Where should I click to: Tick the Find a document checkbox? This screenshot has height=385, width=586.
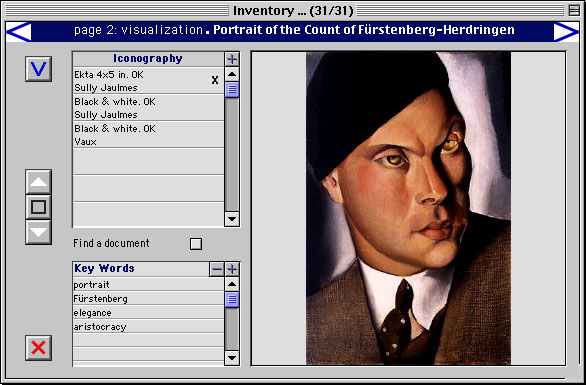click(x=196, y=244)
